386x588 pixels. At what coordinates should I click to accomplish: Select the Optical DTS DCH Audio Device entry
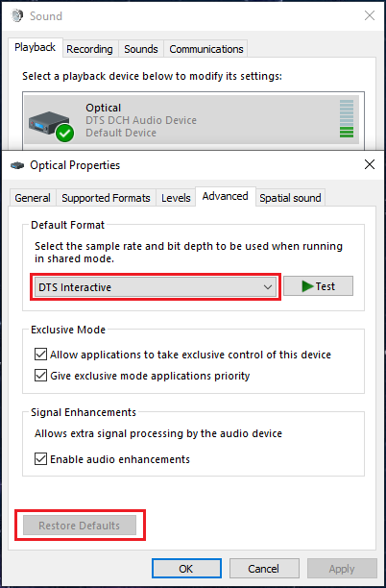point(191,120)
